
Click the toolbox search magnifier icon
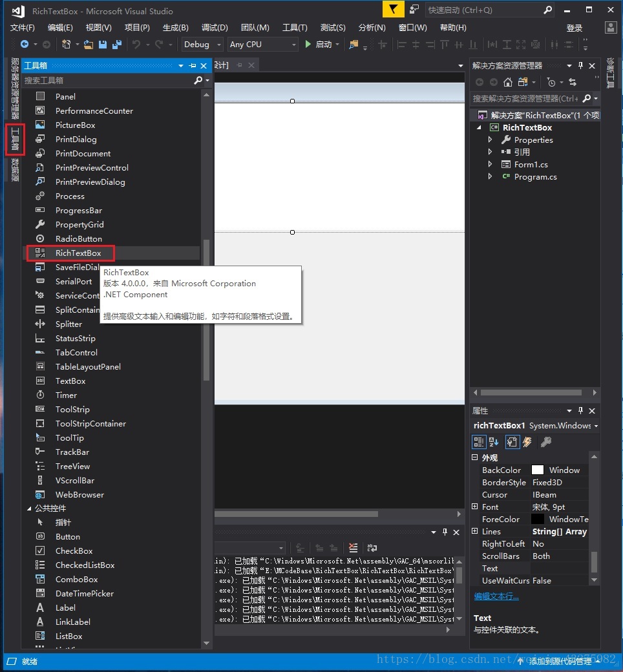point(198,80)
